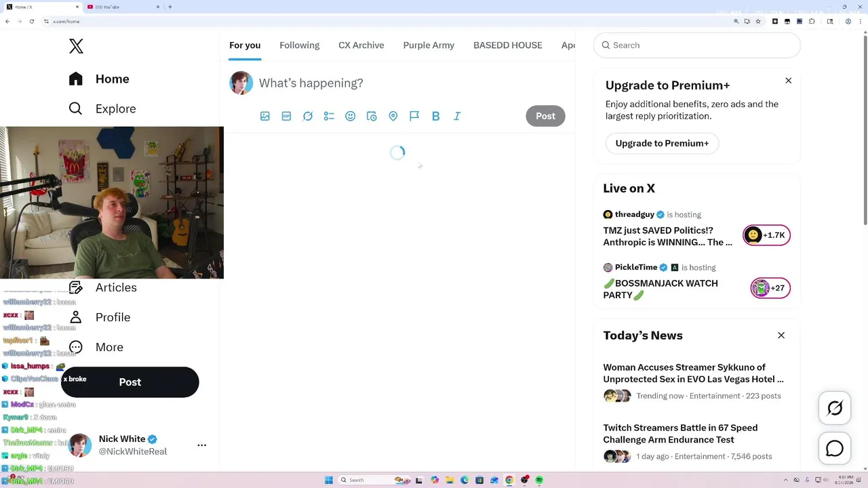Join the PickleTime space via the +27 badge

click(x=770, y=288)
